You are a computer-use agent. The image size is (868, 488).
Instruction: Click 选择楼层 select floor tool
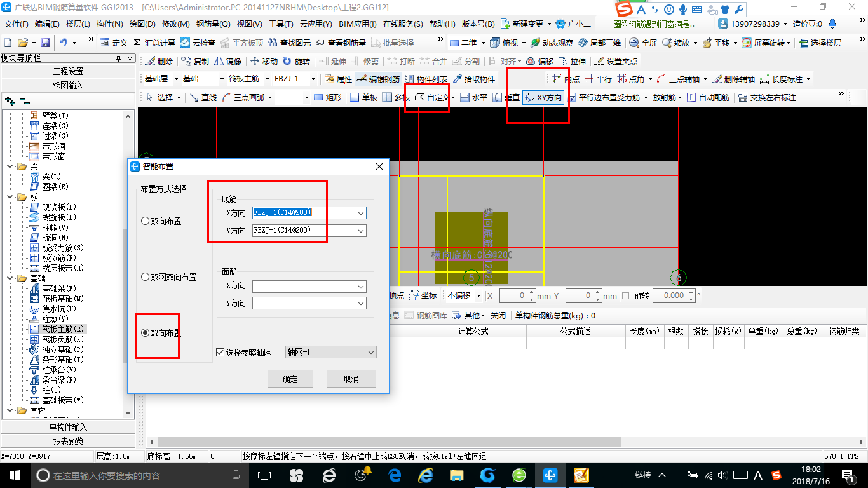[x=820, y=43]
